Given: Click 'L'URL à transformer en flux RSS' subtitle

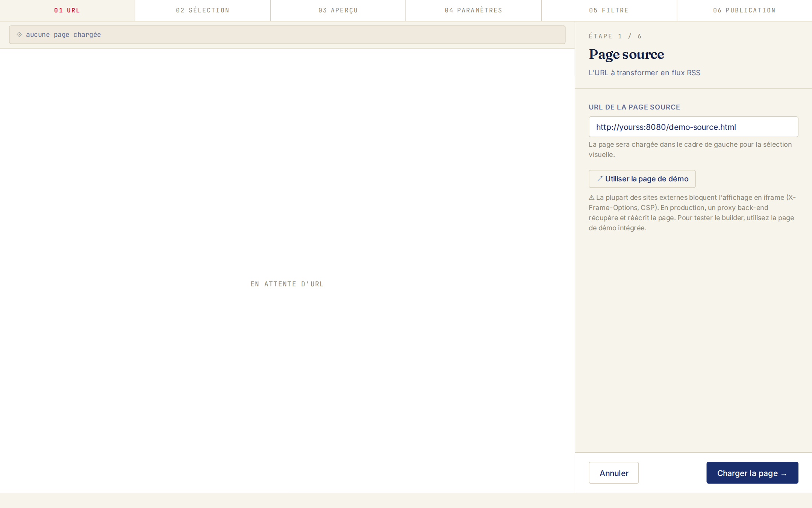Looking at the screenshot, I should coord(644,73).
